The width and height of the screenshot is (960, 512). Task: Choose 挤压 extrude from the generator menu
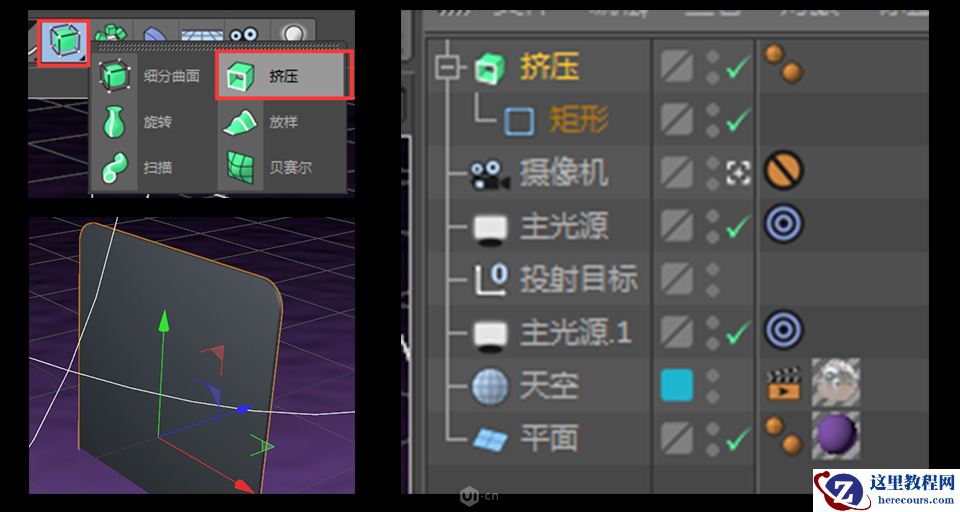coord(284,76)
